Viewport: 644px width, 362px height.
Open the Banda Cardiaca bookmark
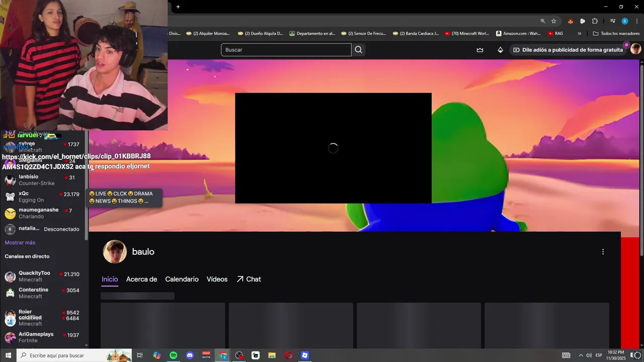(x=416, y=34)
